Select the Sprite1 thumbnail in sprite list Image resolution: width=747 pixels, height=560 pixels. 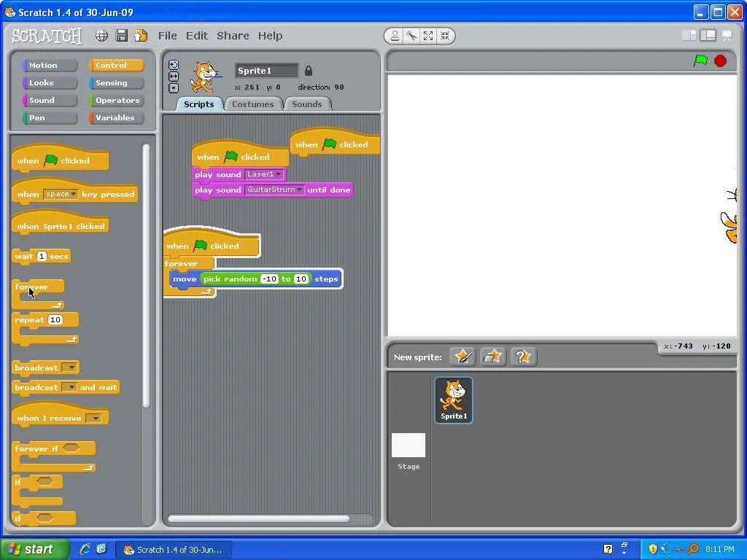tap(454, 400)
